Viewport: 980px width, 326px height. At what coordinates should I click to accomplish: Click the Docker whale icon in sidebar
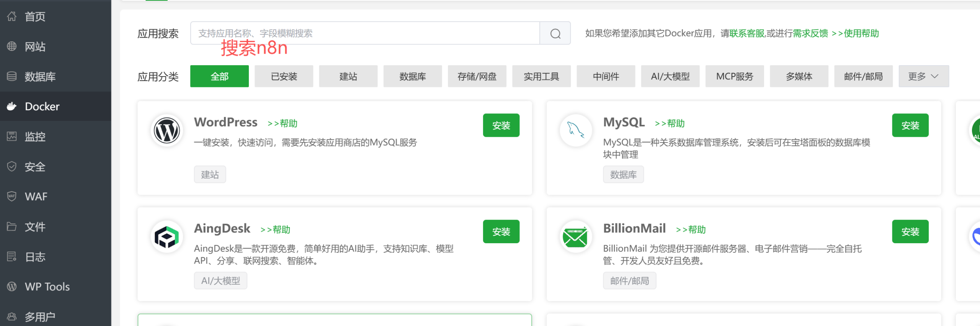click(x=12, y=106)
